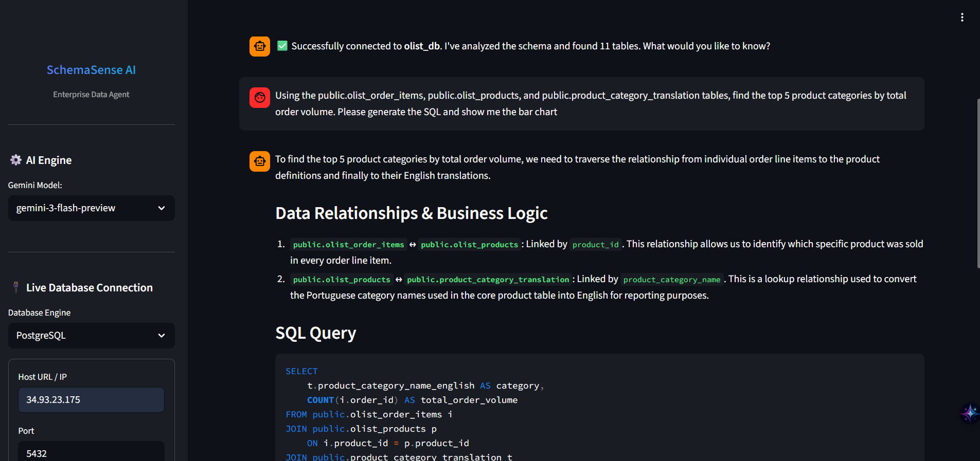
Task: Click the product_id code tag
Action: (x=595, y=245)
